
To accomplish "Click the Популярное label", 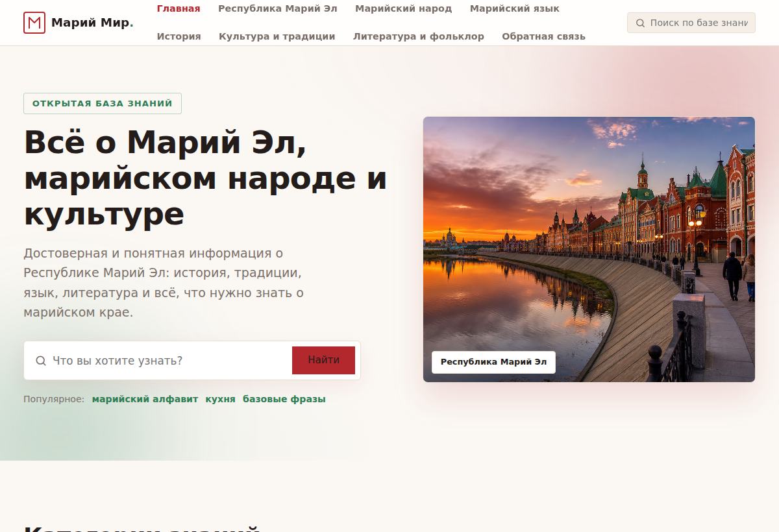I will click(x=54, y=399).
